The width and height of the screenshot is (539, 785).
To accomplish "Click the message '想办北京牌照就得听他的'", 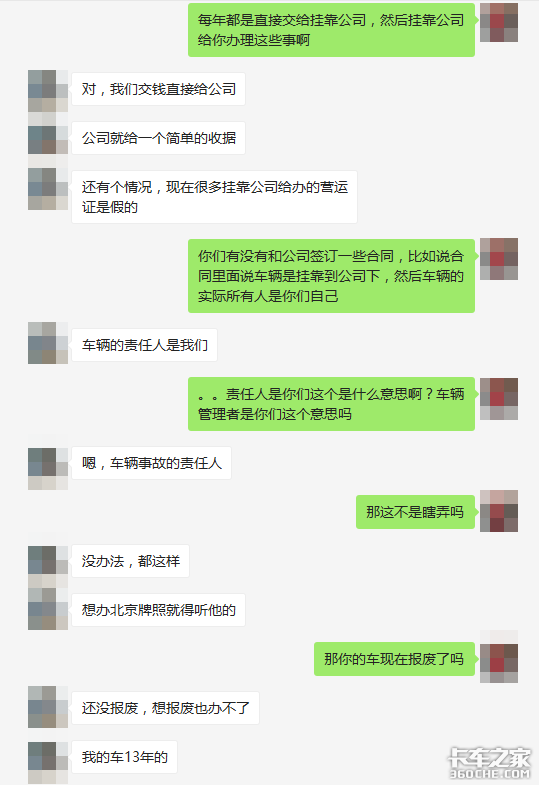I will (x=158, y=610).
